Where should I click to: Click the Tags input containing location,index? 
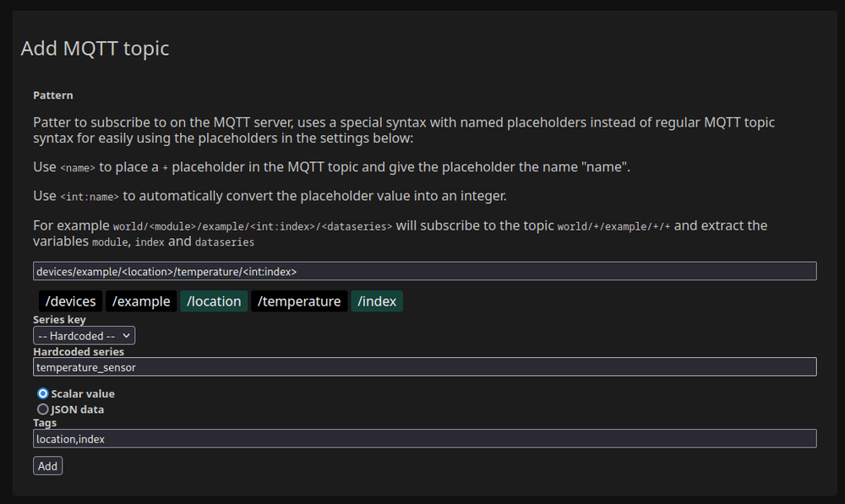[x=425, y=439]
